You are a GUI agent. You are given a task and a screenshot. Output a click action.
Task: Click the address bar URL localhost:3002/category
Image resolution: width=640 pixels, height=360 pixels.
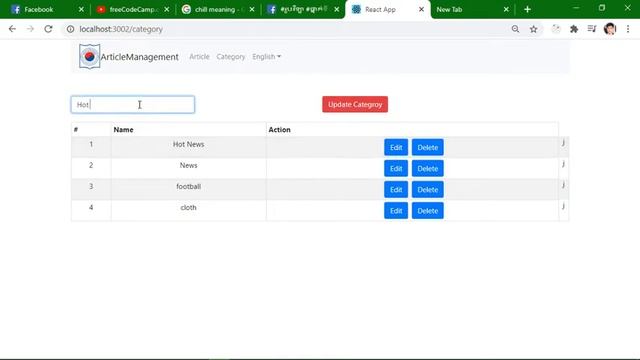[121, 29]
